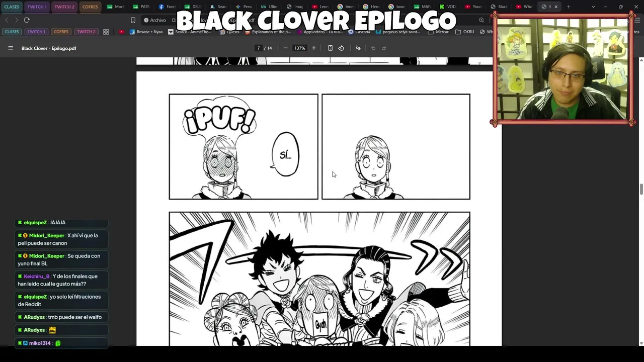
Task: Click the miko1314 chat message
Action: point(61,343)
